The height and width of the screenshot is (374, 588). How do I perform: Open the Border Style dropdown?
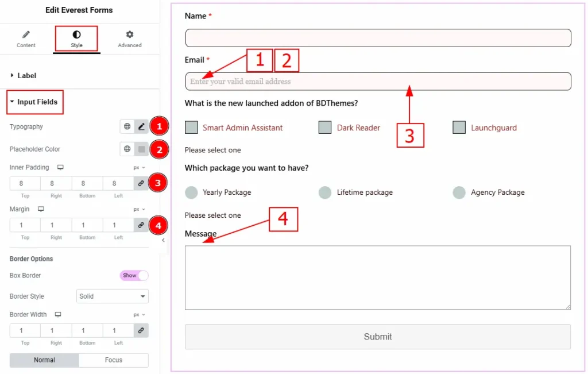pos(112,296)
